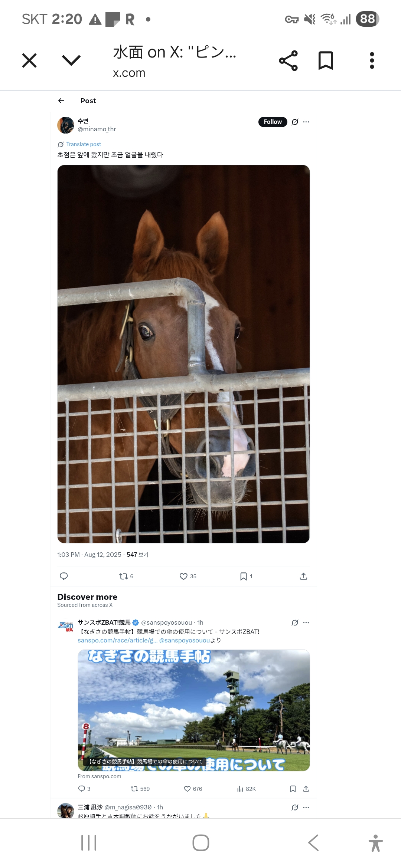Open more options on minamo_thr's post
The height and width of the screenshot is (868, 401).
tap(306, 122)
